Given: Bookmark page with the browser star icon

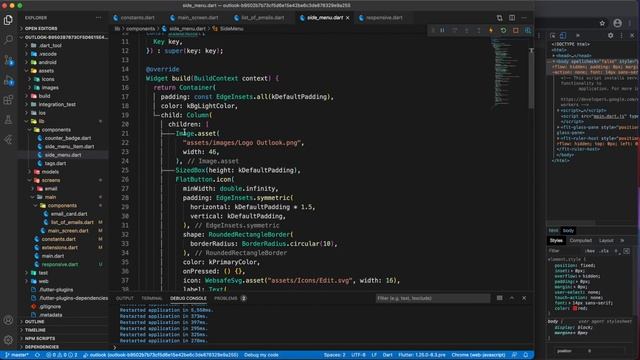Looking at the screenshot, I should tap(602, 23).
